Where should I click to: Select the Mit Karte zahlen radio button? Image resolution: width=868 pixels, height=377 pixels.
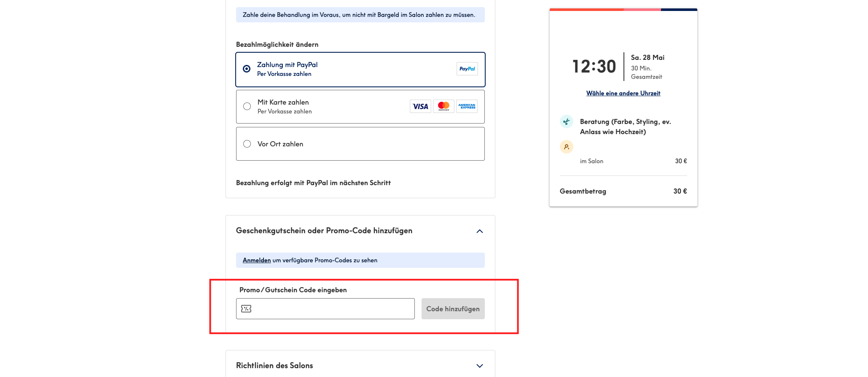click(x=247, y=106)
